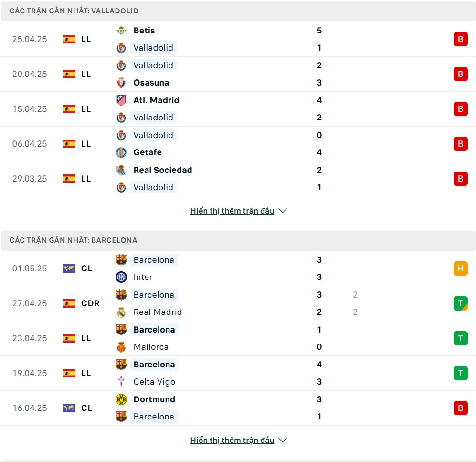
Task: Open the Valladolid vs Getafe match row
Action: (238, 144)
